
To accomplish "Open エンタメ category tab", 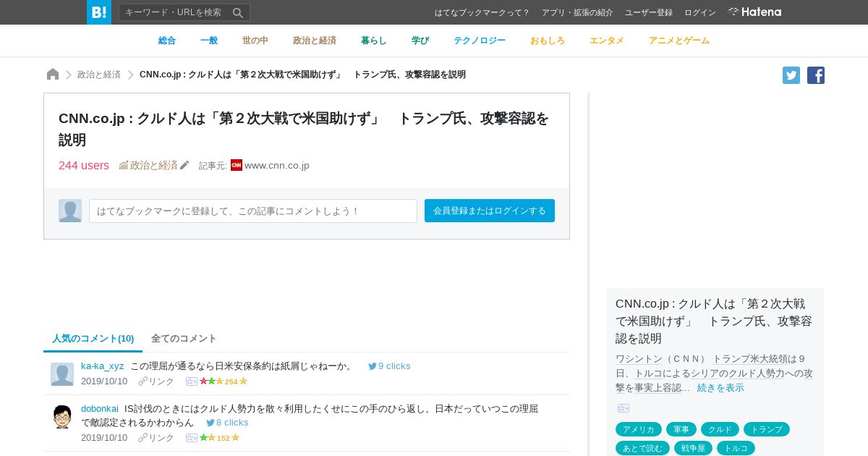I will [607, 41].
